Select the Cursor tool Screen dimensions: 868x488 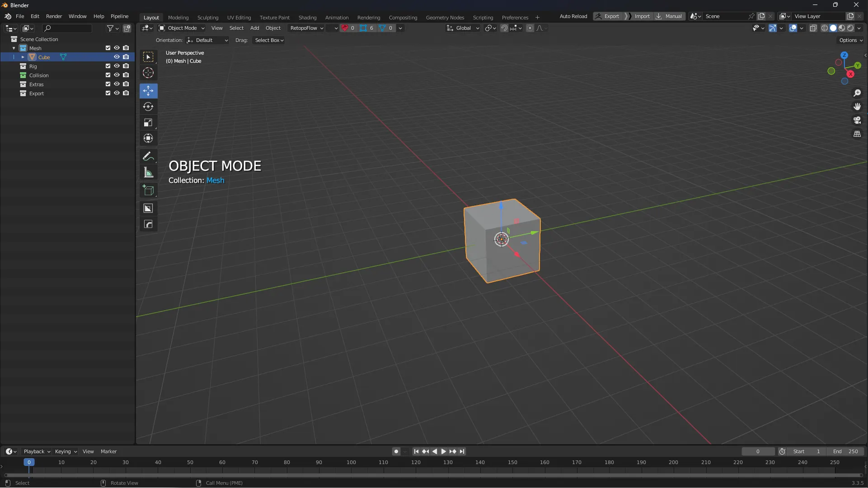[148, 73]
